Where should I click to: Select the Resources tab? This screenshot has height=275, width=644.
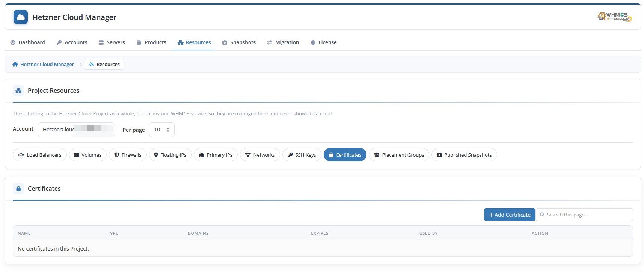pyautogui.click(x=194, y=42)
